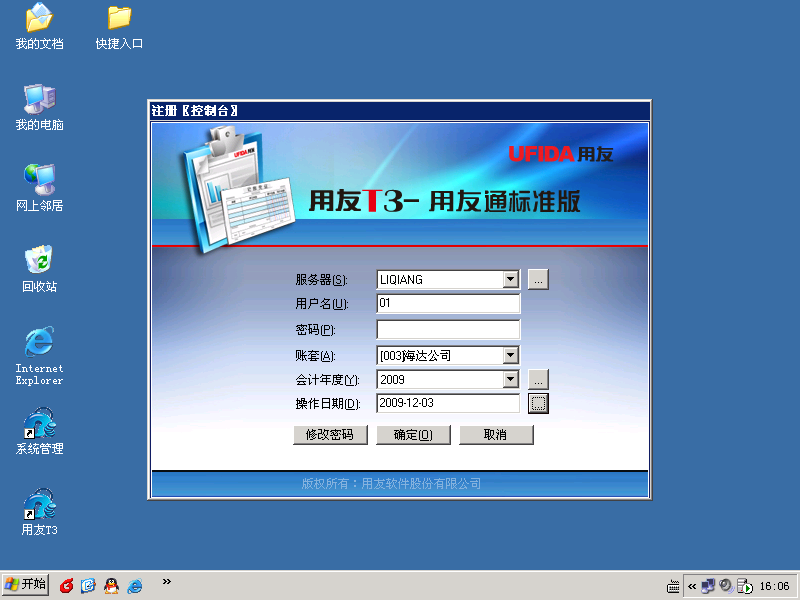Open the 服务器 server dropdown arrow
Screen dimensions: 800x600
[x=510, y=279]
